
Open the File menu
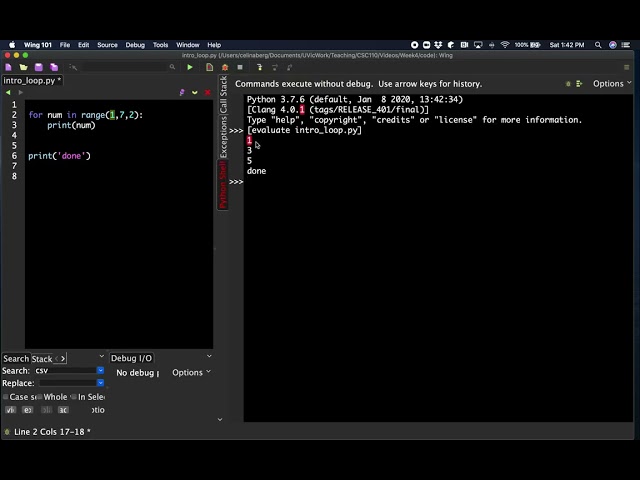click(65, 45)
